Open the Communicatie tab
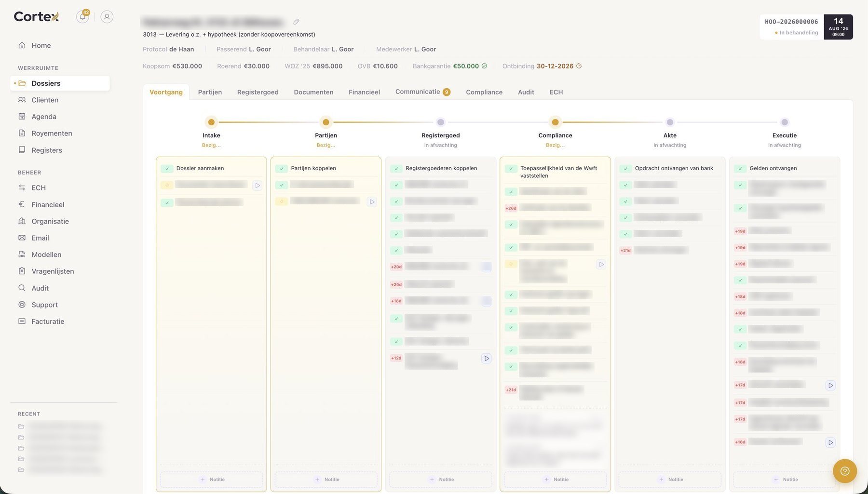The height and width of the screenshot is (494, 868). (x=422, y=92)
